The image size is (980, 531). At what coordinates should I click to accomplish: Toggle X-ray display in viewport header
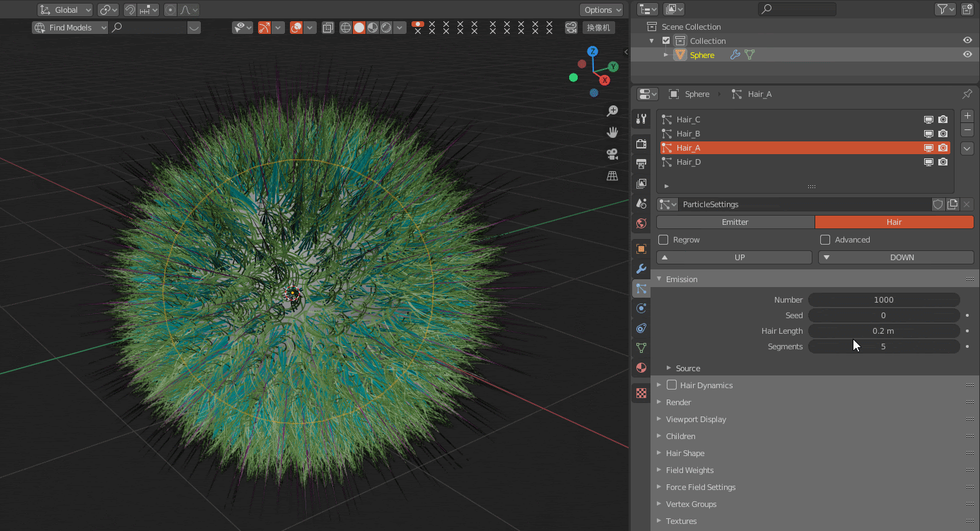click(328, 28)
